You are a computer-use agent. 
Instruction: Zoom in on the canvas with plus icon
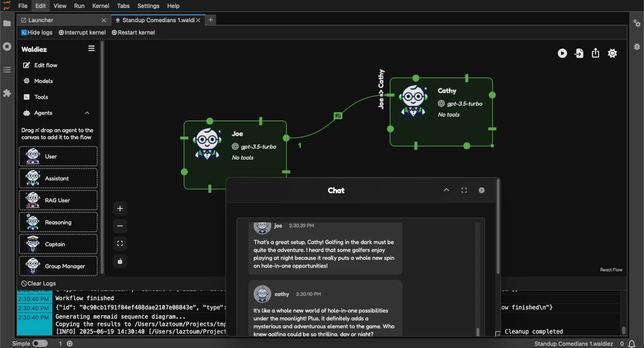(x=120, y=208)
